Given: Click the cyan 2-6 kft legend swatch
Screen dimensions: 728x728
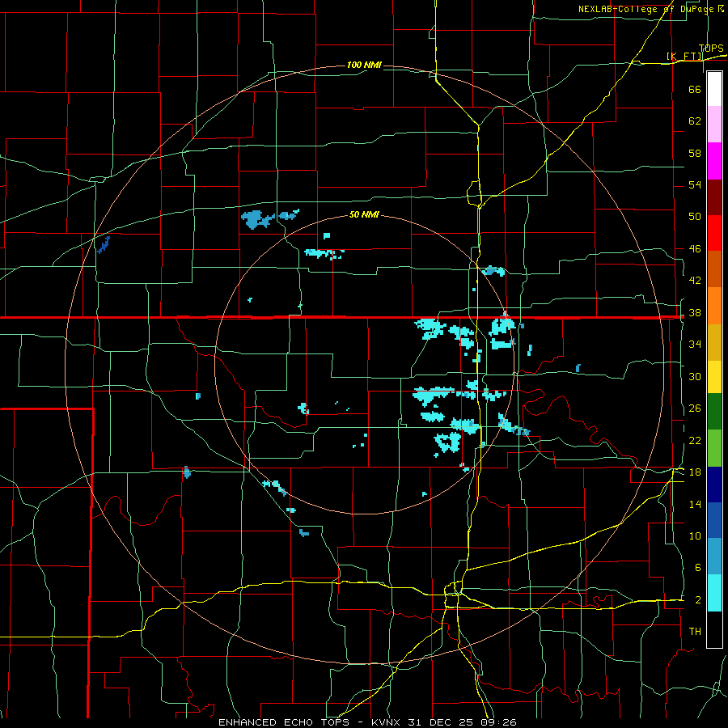Looking at the screenshot, I should 714,593.
